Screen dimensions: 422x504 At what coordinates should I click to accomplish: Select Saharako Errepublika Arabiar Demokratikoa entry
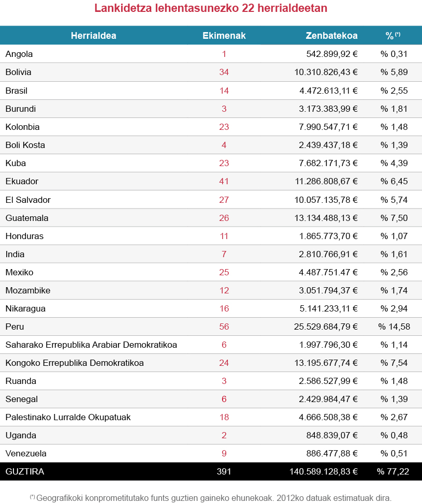point(91,345)
